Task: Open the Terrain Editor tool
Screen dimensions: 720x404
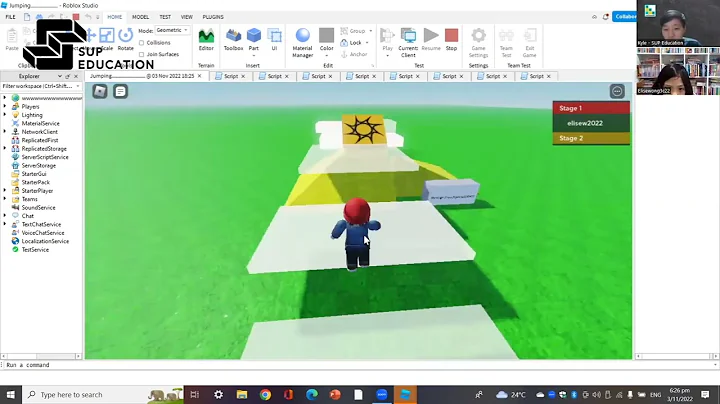Action: pos(206,40)
